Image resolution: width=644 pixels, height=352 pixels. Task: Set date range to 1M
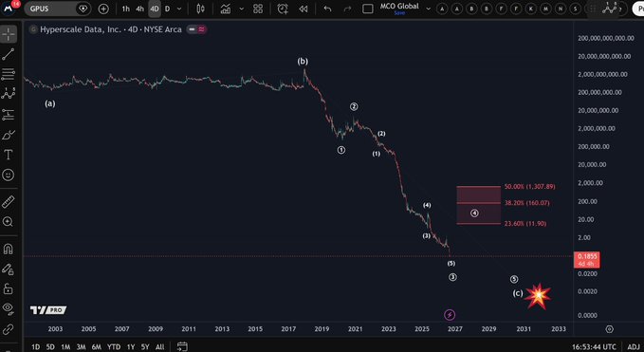(65, 347)
